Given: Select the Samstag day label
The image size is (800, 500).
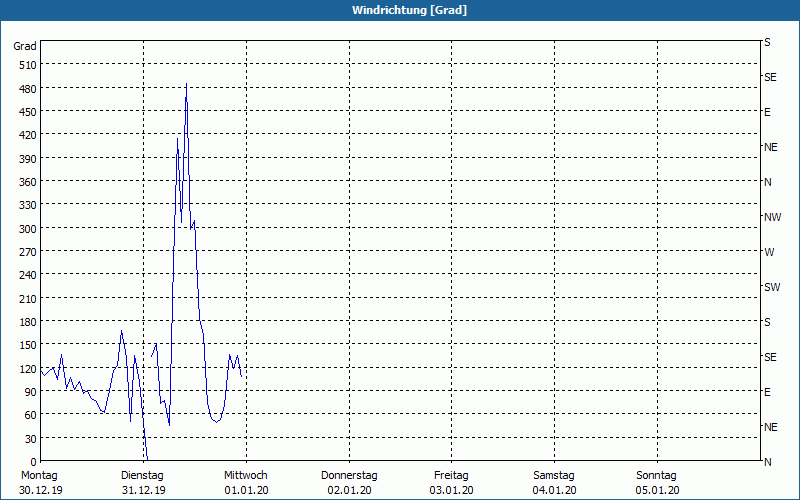Looking at the screenshot, I should coord(554,475).
